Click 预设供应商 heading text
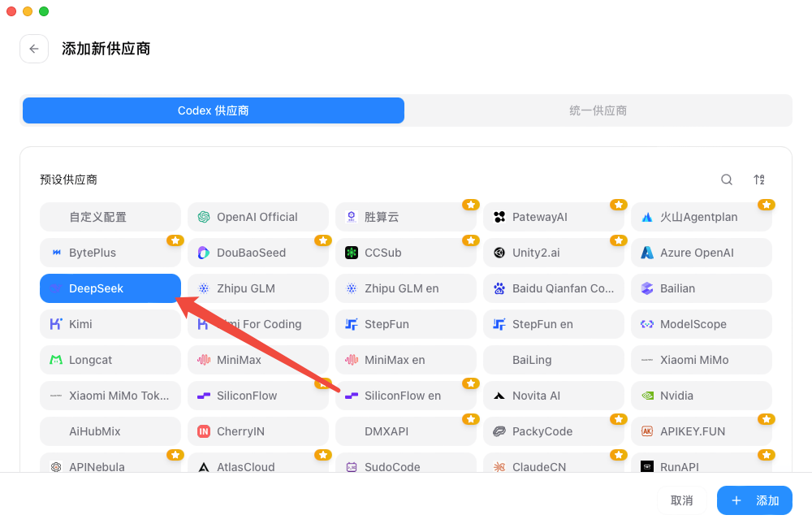This screenshot has height=528, width=812. 68,180
